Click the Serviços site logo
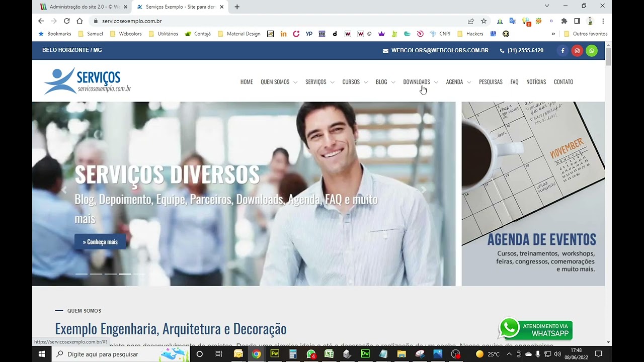Viewport: 644px width, 362px height. (x=88, y=81)
